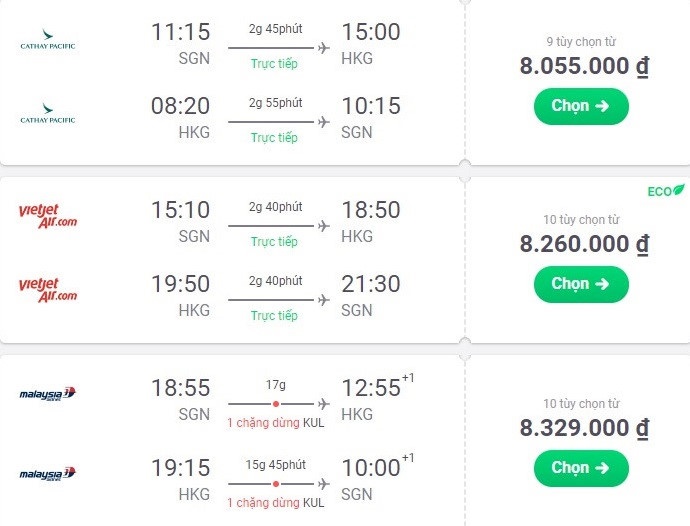Viewport: 690px width, 526px height.
Task: Click VietJet Air logo on 15:10 flight
Action: (47, 216)
